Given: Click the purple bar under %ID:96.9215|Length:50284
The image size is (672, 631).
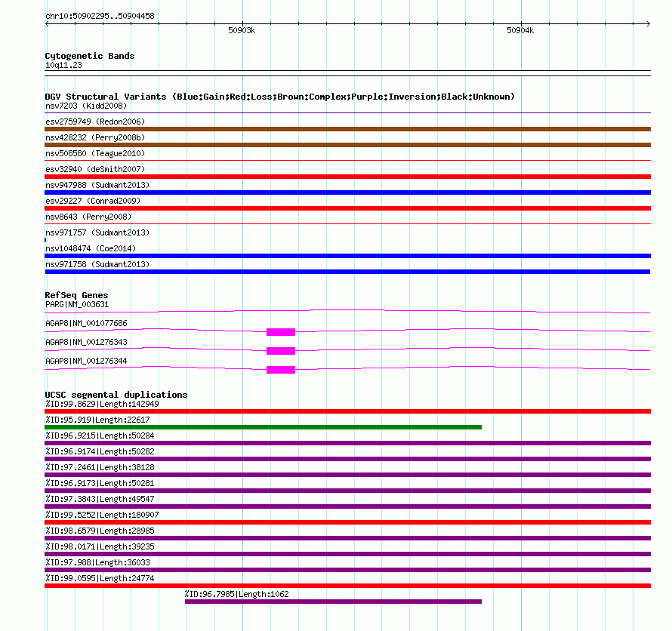Looking at the screenshot, I should point(347,443).
